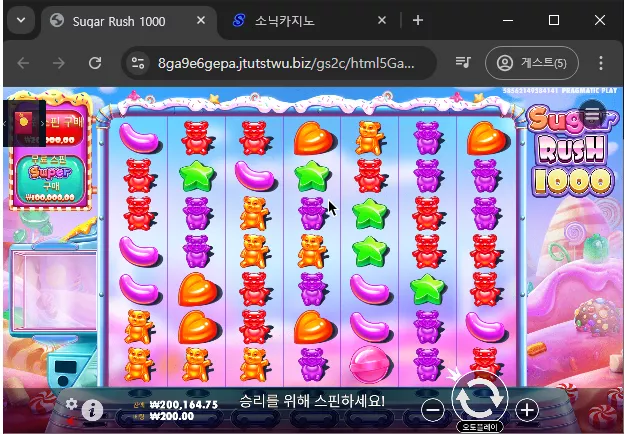Close the 소닉카지노 tab
This screenshot has width=624, height=434.
click(382, 20)
